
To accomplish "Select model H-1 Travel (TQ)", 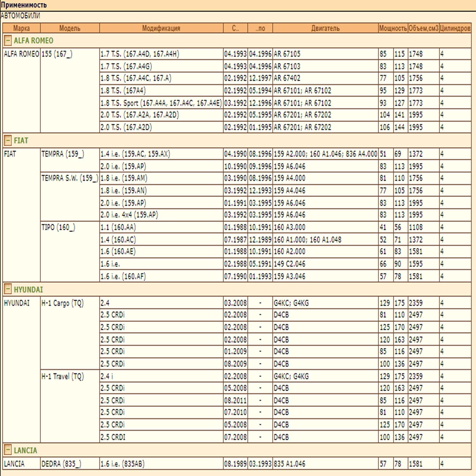I will (x=63, y=376).
